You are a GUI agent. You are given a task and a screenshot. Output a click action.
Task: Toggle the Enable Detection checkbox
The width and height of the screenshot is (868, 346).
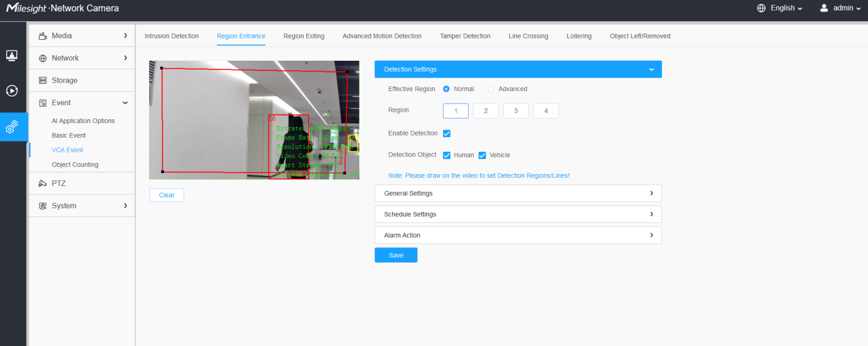pyautogui.click(x=447, y=133)
